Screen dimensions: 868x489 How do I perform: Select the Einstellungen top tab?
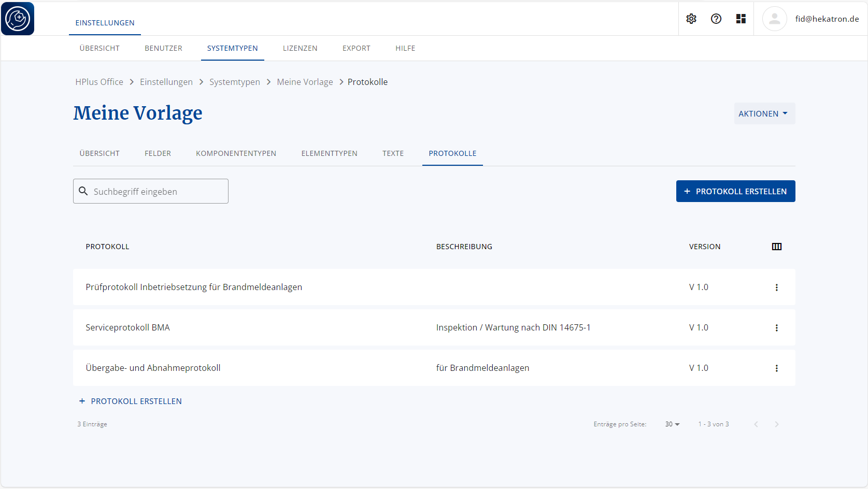pyautogui.click(x=105, y=23)
